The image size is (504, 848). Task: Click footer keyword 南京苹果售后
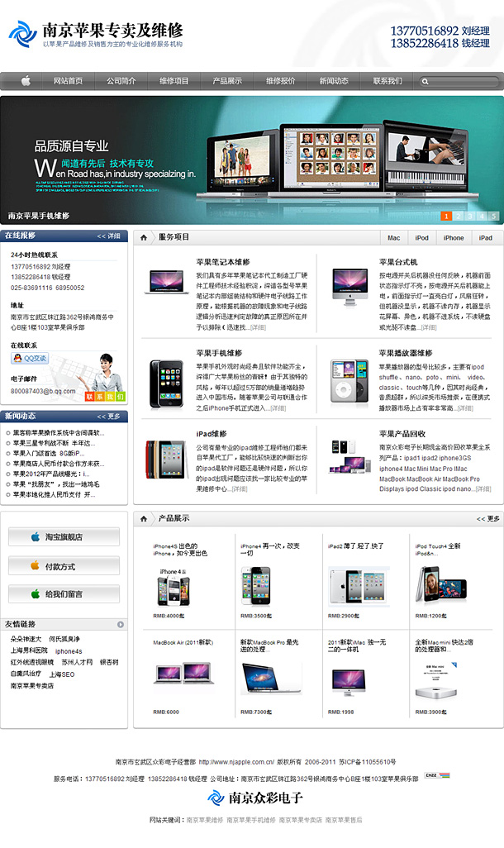[344, 821]
